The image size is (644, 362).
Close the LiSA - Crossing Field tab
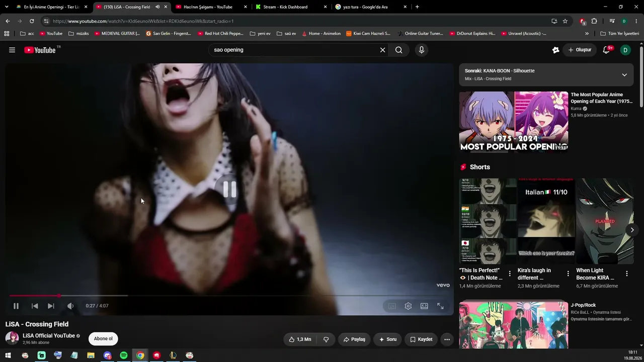(x=166, y=7)
